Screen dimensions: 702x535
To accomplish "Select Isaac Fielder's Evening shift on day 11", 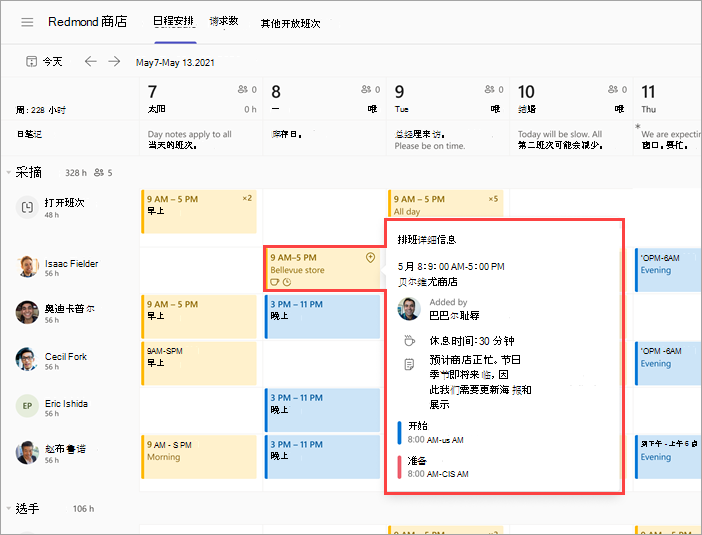I will pyautogui.click(x=668, y=270).
